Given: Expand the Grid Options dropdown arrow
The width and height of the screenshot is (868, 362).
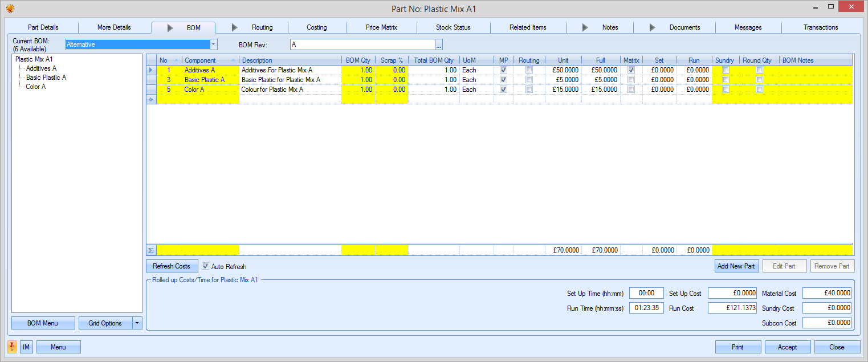Looking at the screenshot, I should [137, 323].
